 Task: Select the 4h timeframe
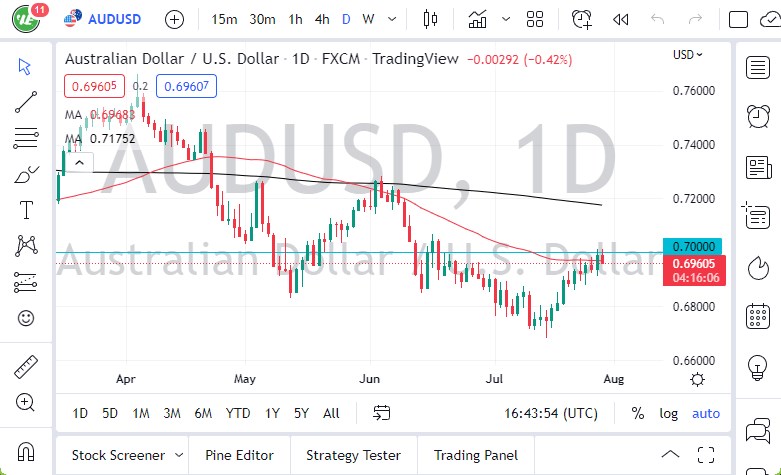pos(321,19)
